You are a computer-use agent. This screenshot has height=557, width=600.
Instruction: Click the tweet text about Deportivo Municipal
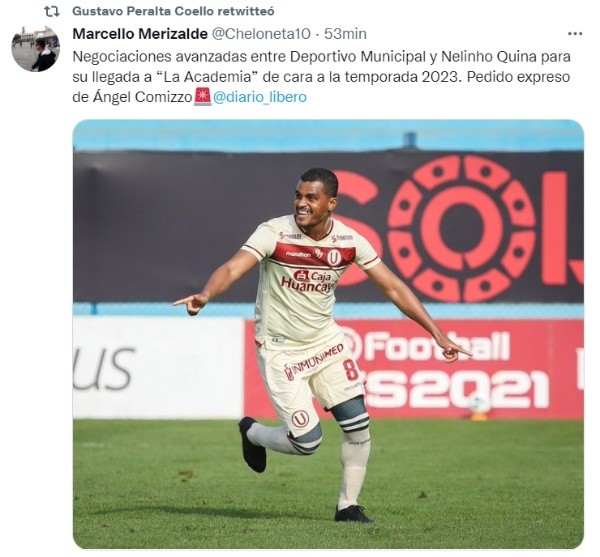[x=321, y=77]
